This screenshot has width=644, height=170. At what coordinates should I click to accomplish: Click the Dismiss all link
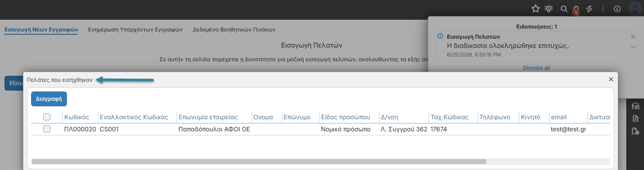coord(536,68)
